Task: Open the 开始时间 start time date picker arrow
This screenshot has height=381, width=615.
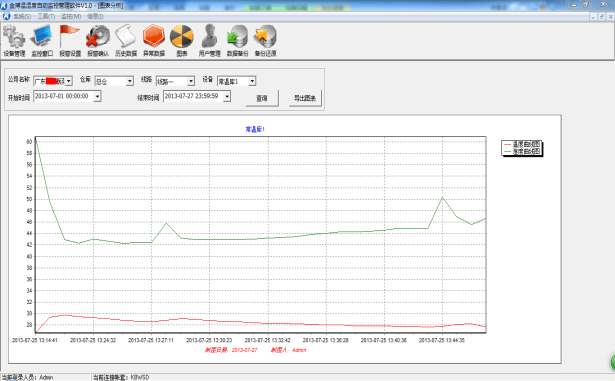Action: click(98, 96)
